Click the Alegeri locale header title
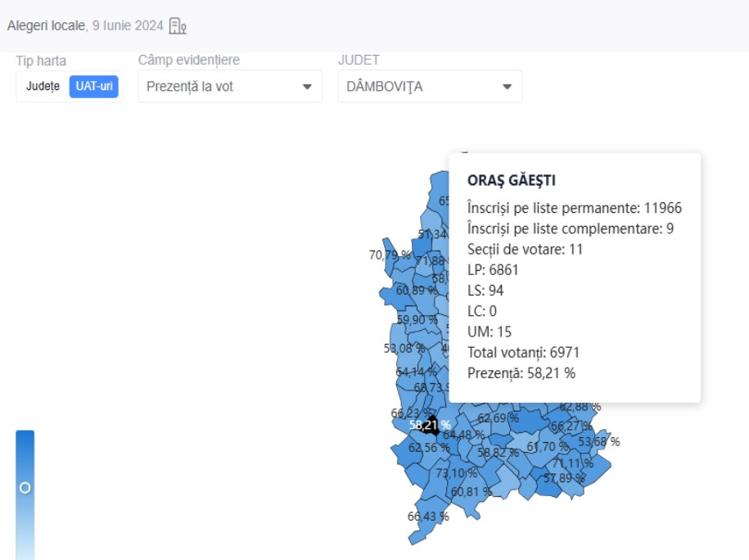This screenshot has height=560, width=749. pyautogui.click(x=46, y=25)
